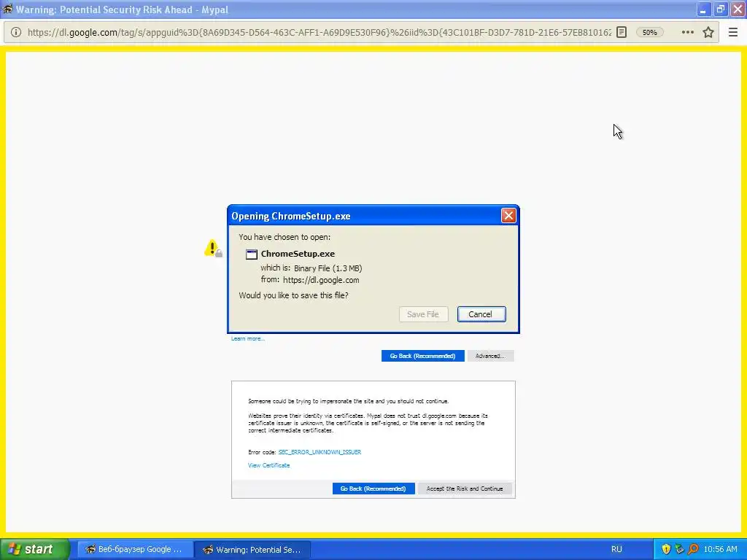Click the upper Go Back (Recommended) button
Screen dimensions: 747x560
click(422, 356)
